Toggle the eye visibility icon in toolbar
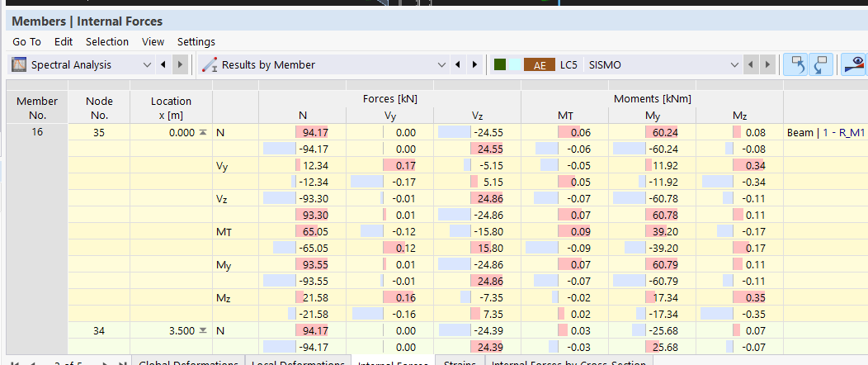The width and height of the screenshot is (868, 365). (x=856, y=64)
